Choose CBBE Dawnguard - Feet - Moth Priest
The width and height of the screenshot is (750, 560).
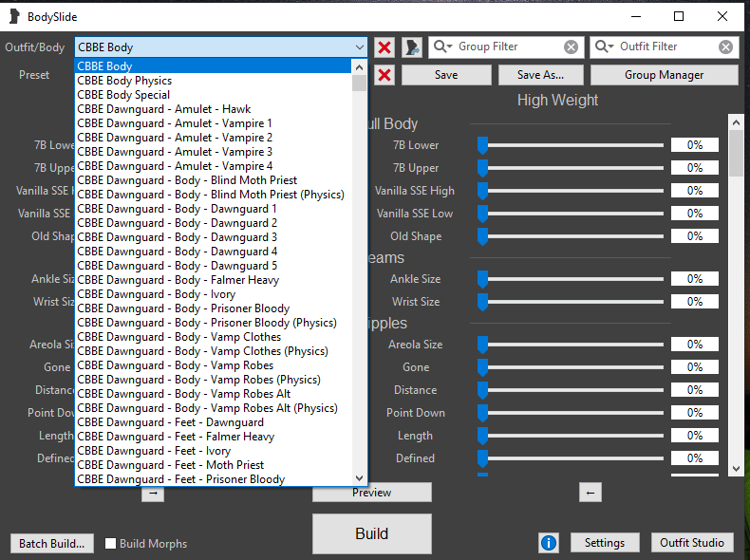(214, 465)
